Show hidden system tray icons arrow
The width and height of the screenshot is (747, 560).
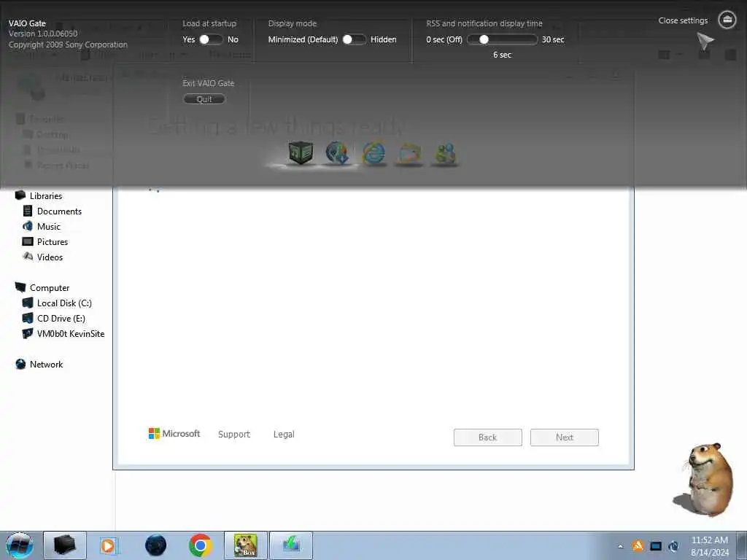click(620, 546)
